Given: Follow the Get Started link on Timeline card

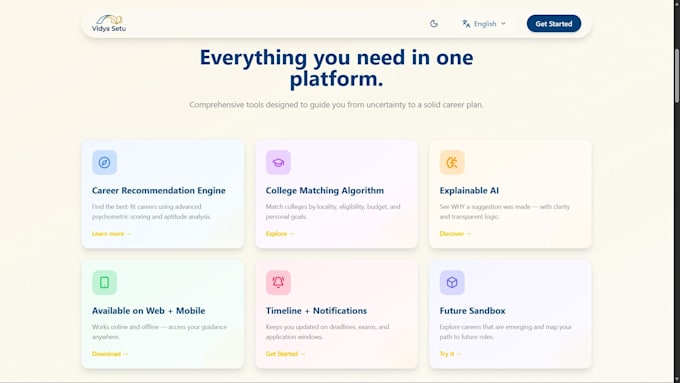Looking at the screenshot, I should tap(285, 354).
